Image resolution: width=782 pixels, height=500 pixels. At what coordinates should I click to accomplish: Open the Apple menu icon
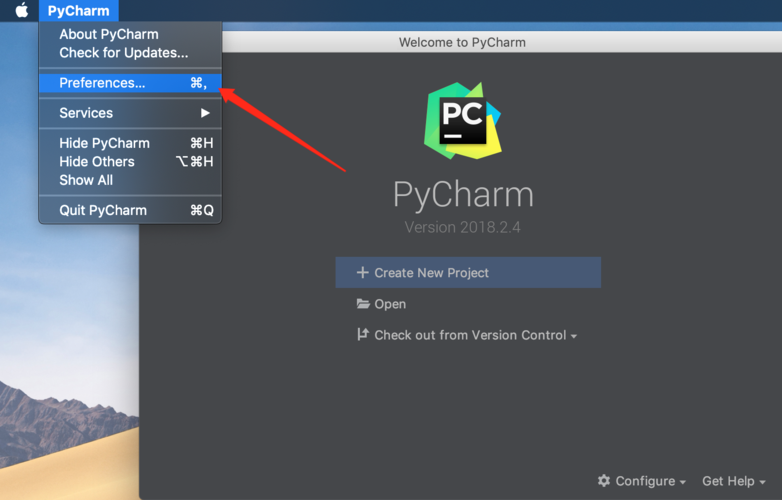click(22, 10)
